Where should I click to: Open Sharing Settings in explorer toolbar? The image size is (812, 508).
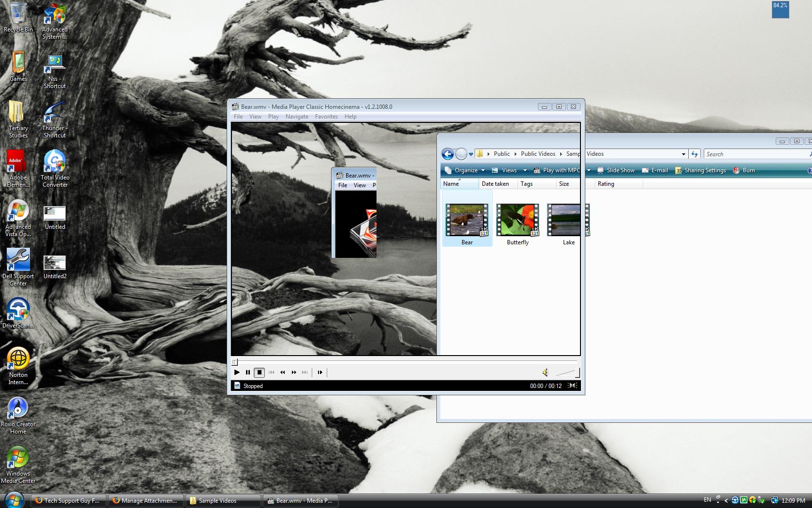tap(700, 170)
